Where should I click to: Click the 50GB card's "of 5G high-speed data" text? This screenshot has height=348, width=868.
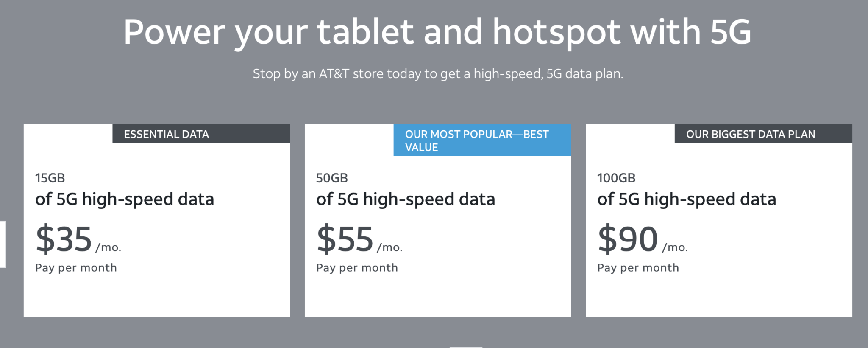click(x=406, y=199)
